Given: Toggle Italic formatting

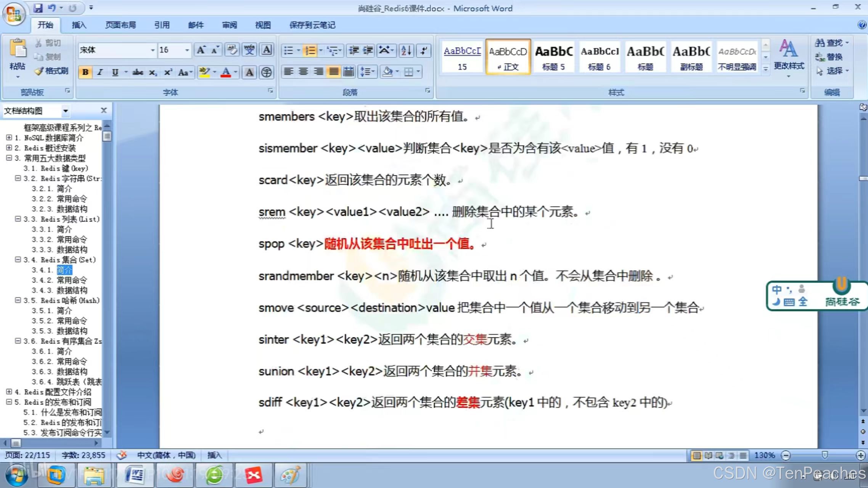Looking at the screenshot, I should click(100, 72).
